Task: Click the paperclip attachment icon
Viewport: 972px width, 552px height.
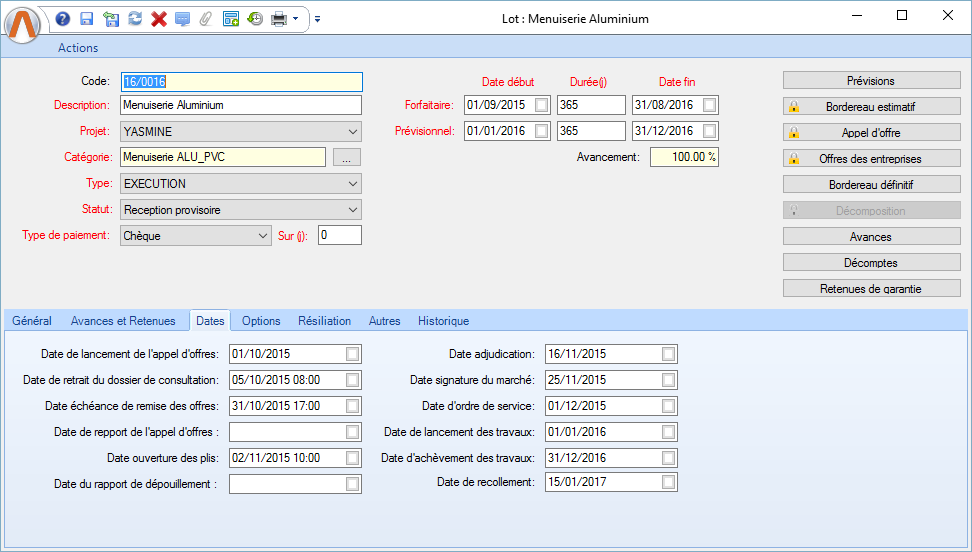Action: (x=206, y=19)
